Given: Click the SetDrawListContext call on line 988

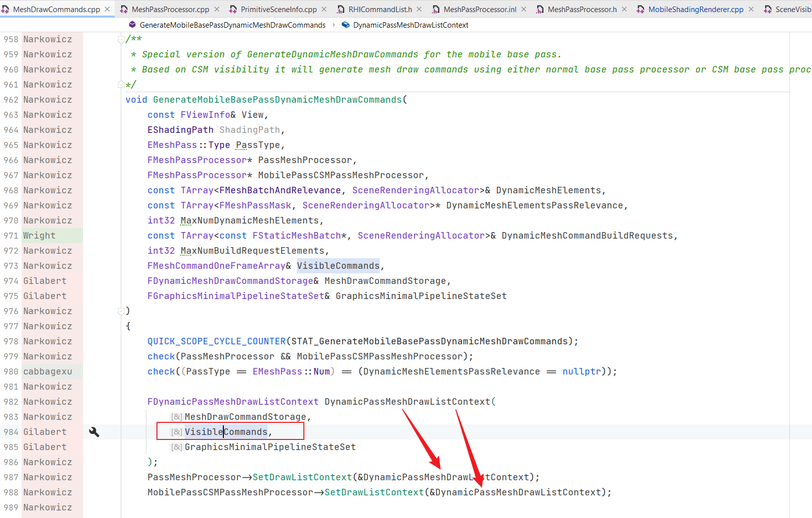Looking at the screenshot, I should click(374, 492).
